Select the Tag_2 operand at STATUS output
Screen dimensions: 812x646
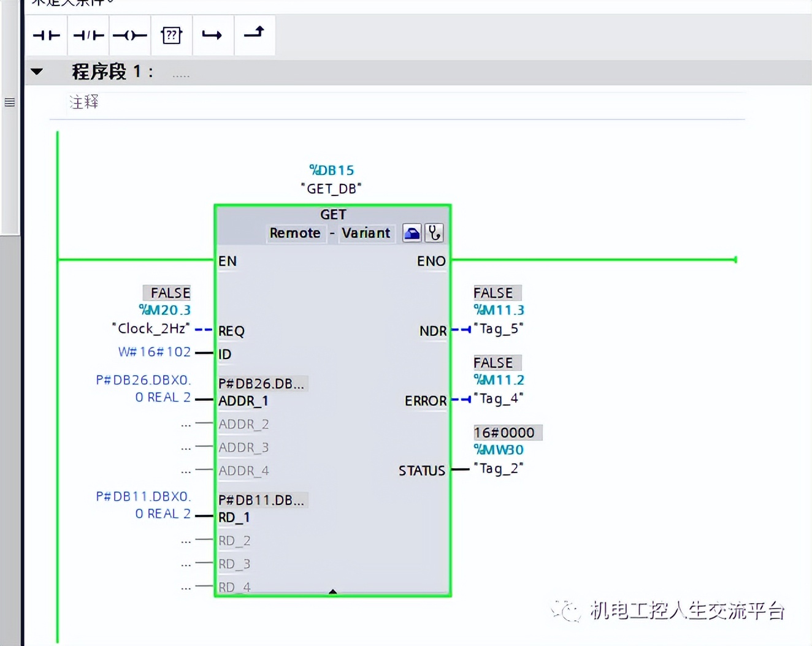tap(500, 468)
